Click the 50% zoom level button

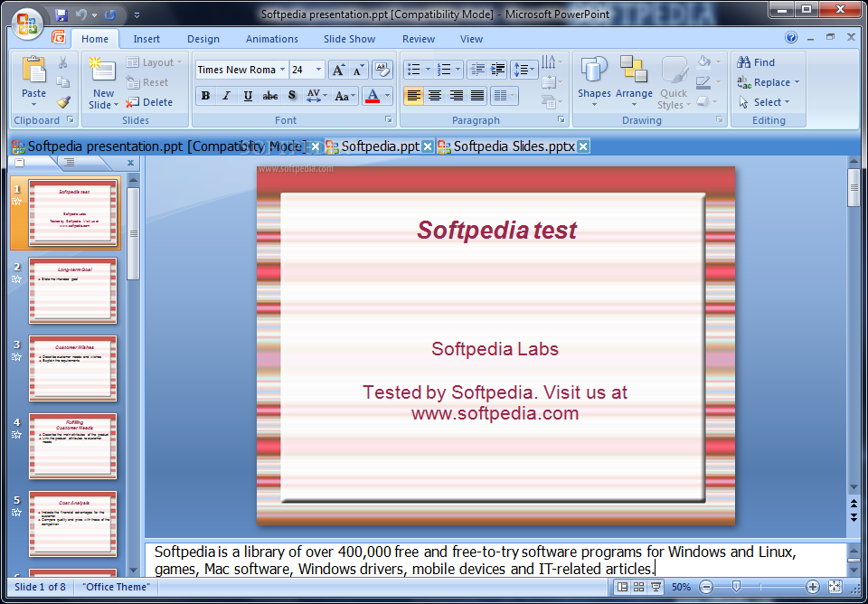click(681, 587)
